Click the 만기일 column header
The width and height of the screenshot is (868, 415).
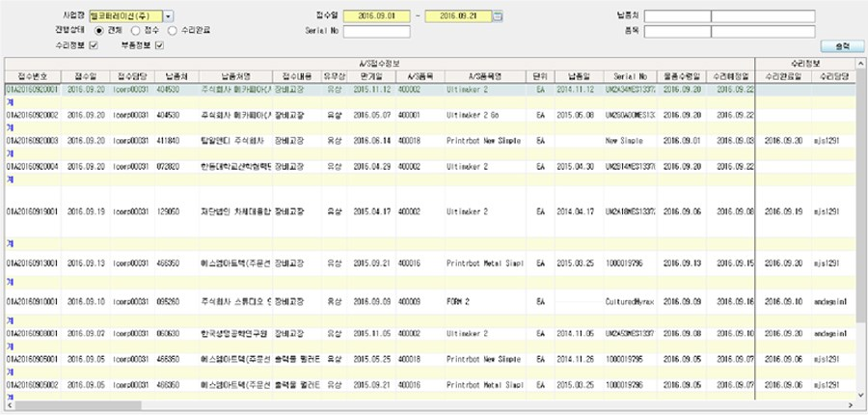371,76
